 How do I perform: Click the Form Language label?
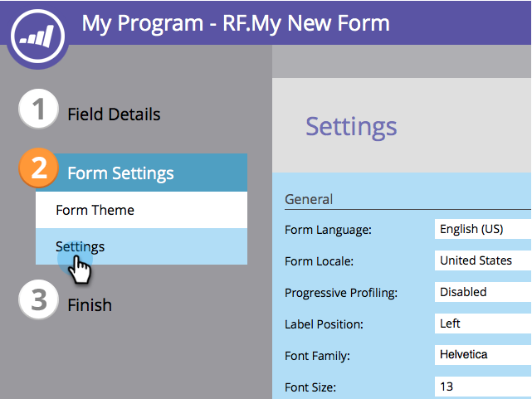point(328,230)
